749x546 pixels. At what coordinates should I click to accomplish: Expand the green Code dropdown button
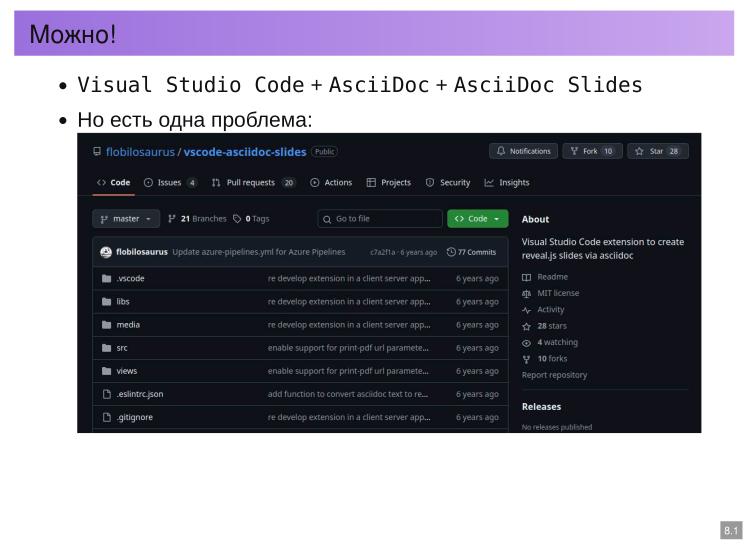tap(478, 219)
